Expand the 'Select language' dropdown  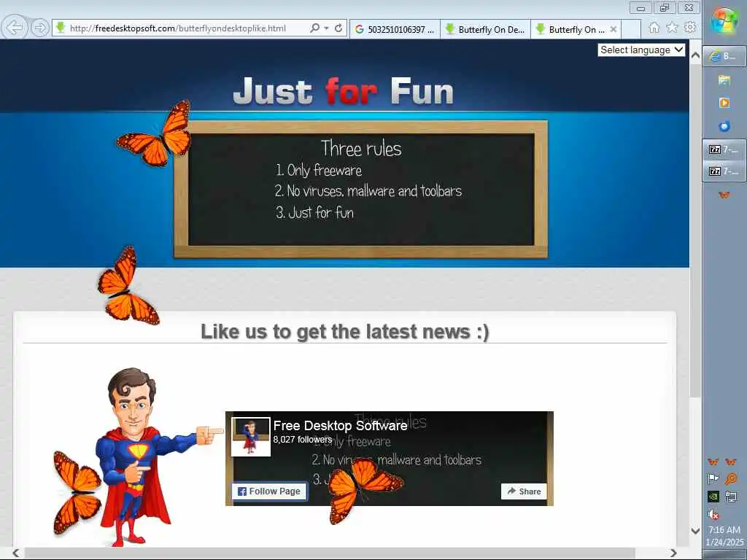click(x=641, y=50)
